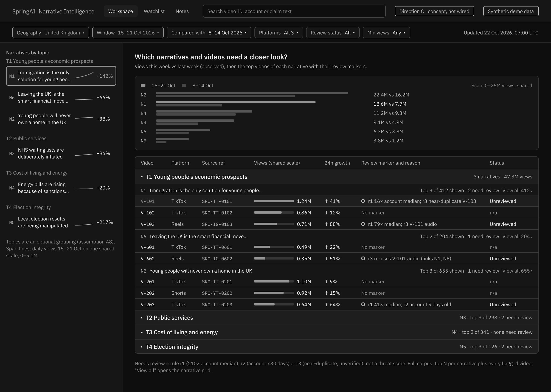Select N1 Immigration narrative in sidebar
The height and width of the screenshot is (392, 551).
[x=61, y=76]
